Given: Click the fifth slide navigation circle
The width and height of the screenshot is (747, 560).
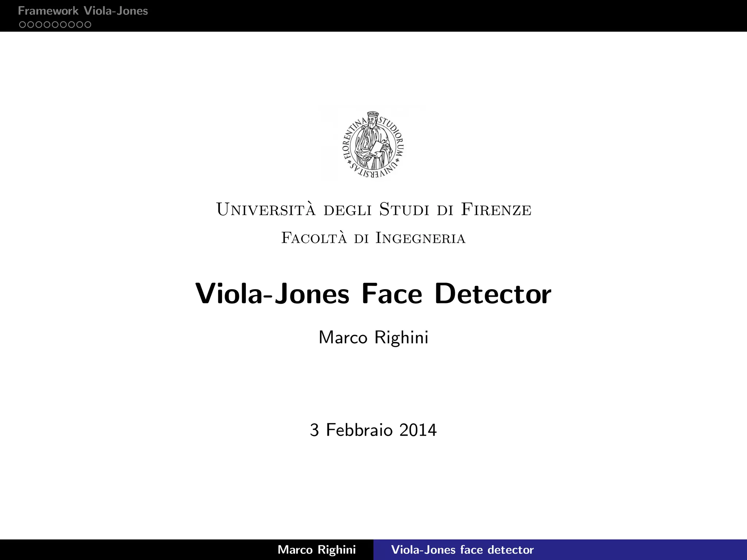Looking at the screenshot, I should [55, 24].
